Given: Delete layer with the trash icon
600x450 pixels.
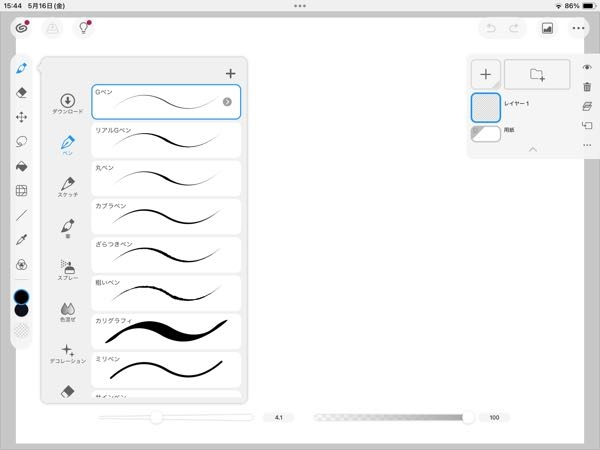Looking at the screenshot, I should (587, 87).
